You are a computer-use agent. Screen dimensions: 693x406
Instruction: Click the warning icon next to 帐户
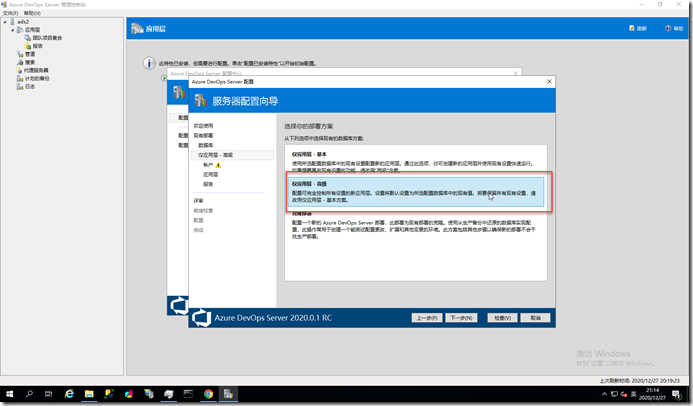(x=218, y=165)
